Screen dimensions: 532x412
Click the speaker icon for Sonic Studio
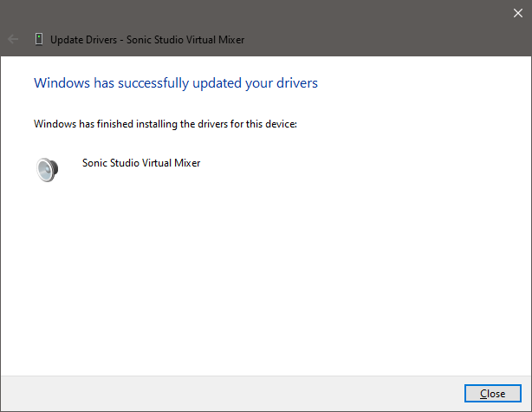click(x=47, y=169)
